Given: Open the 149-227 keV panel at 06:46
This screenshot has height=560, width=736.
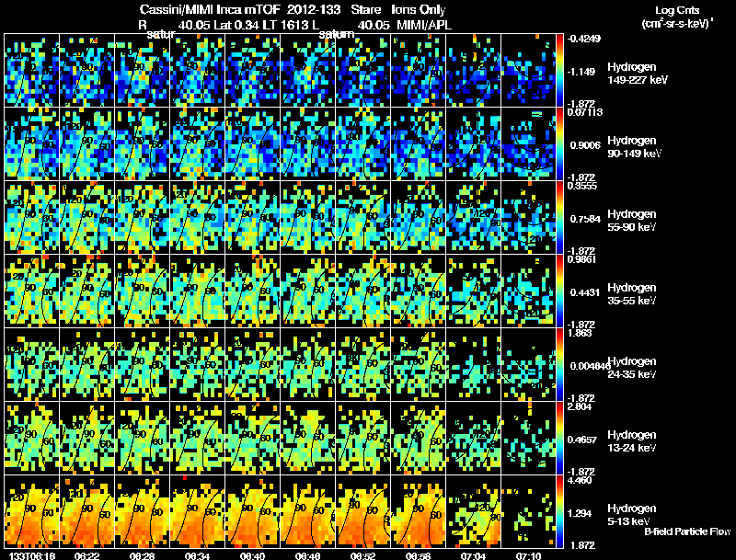Looking at the screenshot, I should pos(308,71).
